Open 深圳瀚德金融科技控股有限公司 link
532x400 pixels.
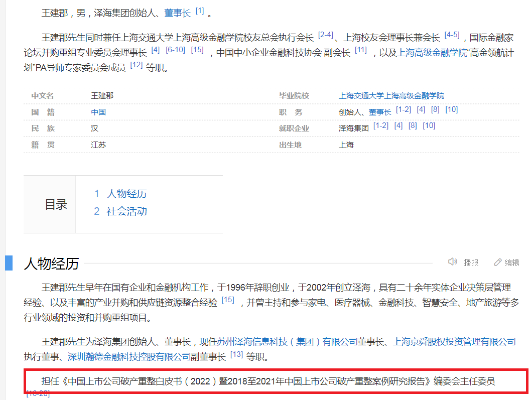[129, 356]
